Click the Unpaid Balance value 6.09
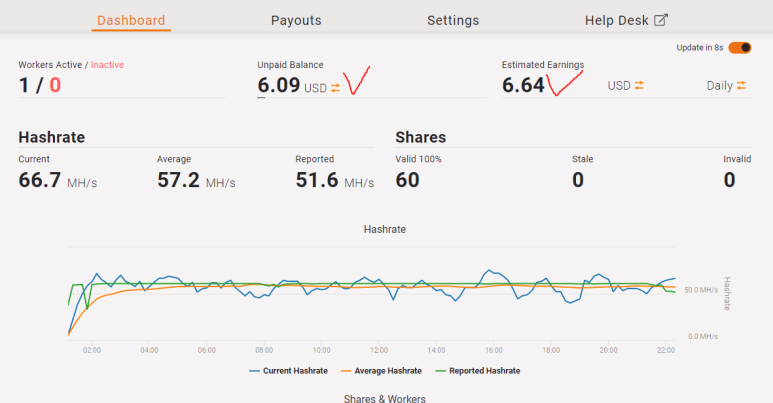Viewport: 773px width, 403px height. click(x=279, y=85)
